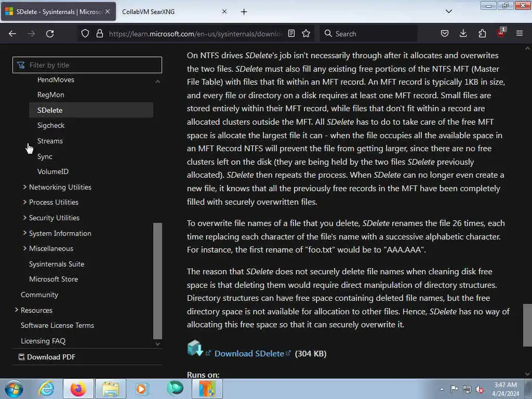532x399 pixels.
Task: Open Community sidebar link
Action: pos(39,295)
